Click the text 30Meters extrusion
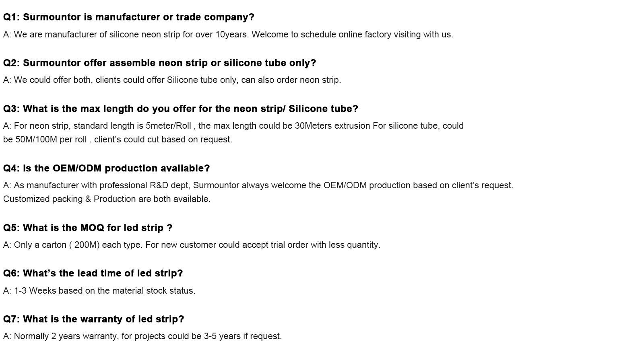Image resolution: width=644 pixels, height=358 pixels. [332, 126]
